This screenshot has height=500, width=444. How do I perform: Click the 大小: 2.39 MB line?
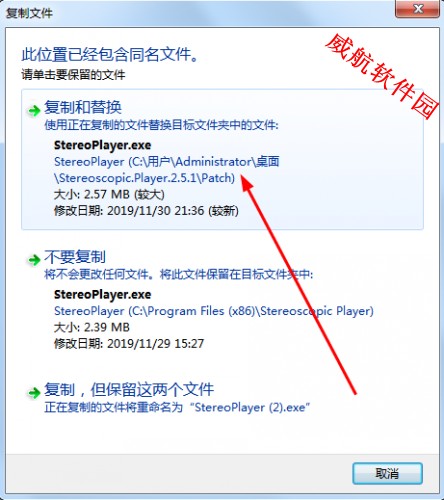click(x=92, y=327)
